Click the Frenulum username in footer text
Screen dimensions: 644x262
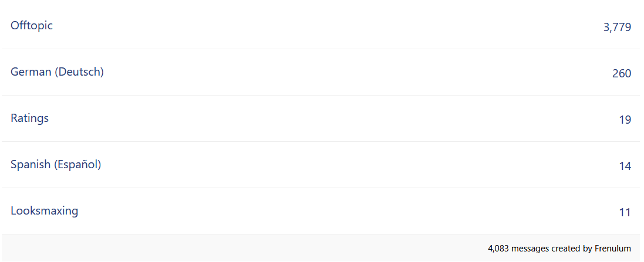pyautogui.click(x=612, y=249)
